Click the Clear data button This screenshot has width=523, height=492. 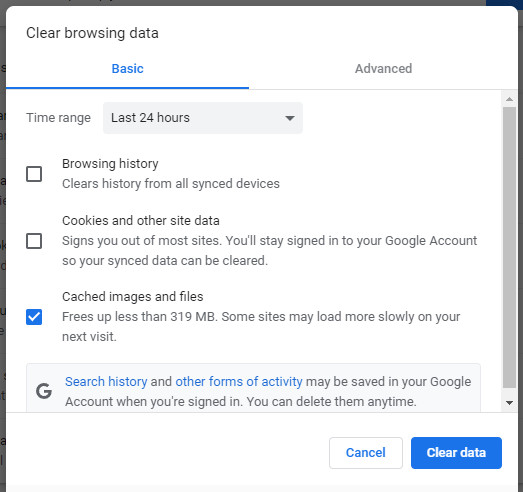pos(456,453)
